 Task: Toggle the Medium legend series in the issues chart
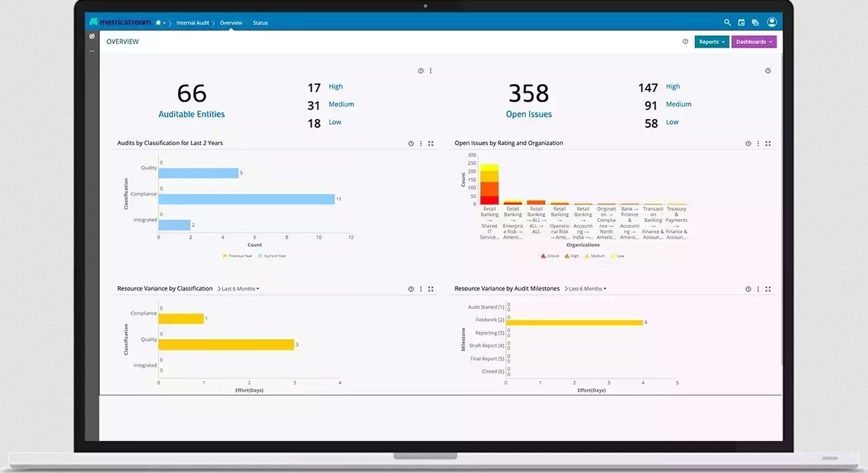(x=594, y=256)
